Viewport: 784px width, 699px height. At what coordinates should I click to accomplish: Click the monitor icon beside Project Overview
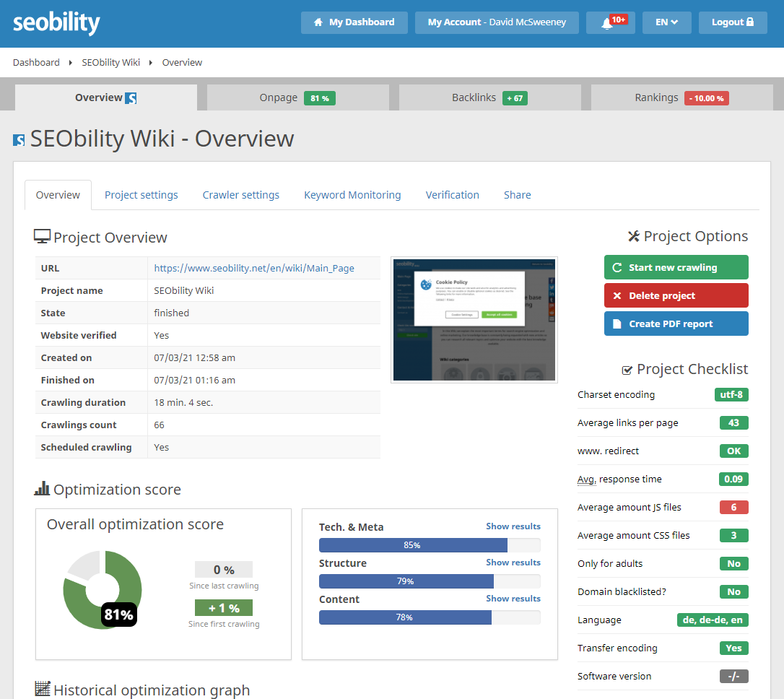point(42,236)
